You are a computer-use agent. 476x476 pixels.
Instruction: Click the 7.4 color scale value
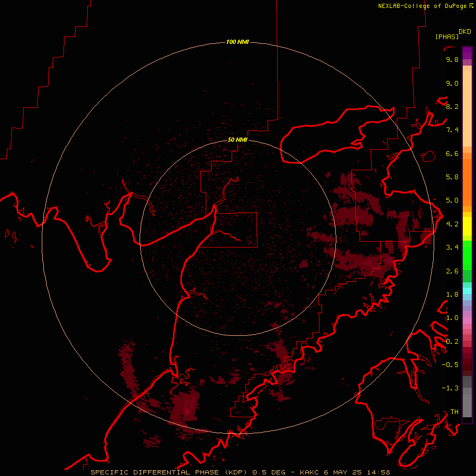[x=452, y=130]
